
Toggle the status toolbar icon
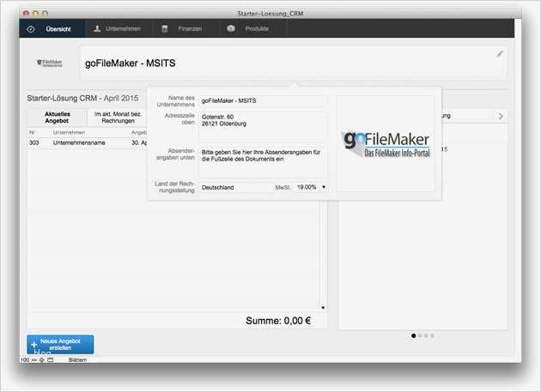click(51, 360)
